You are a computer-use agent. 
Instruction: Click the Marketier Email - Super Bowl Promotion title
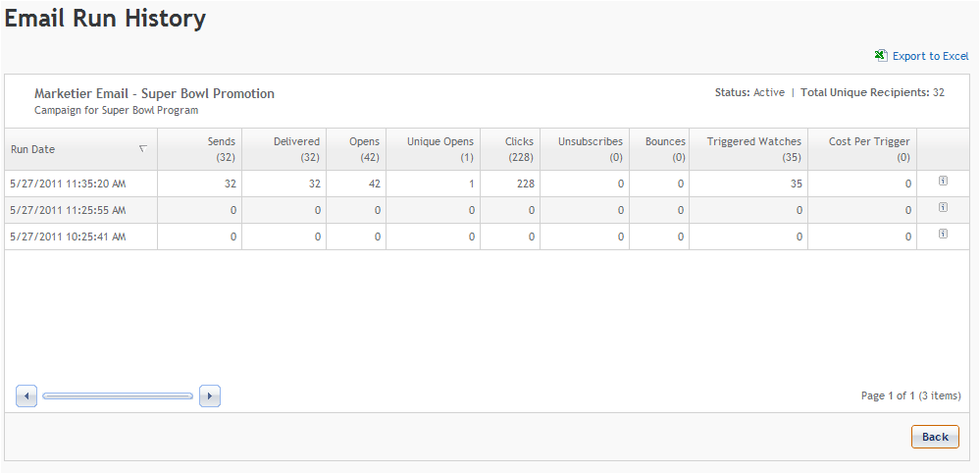pos(154,94)
